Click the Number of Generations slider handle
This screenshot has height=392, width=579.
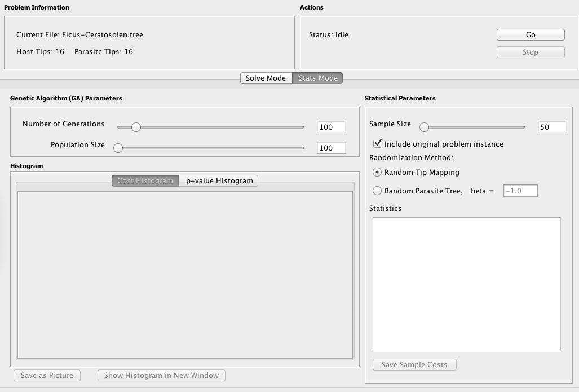(136, 127)
